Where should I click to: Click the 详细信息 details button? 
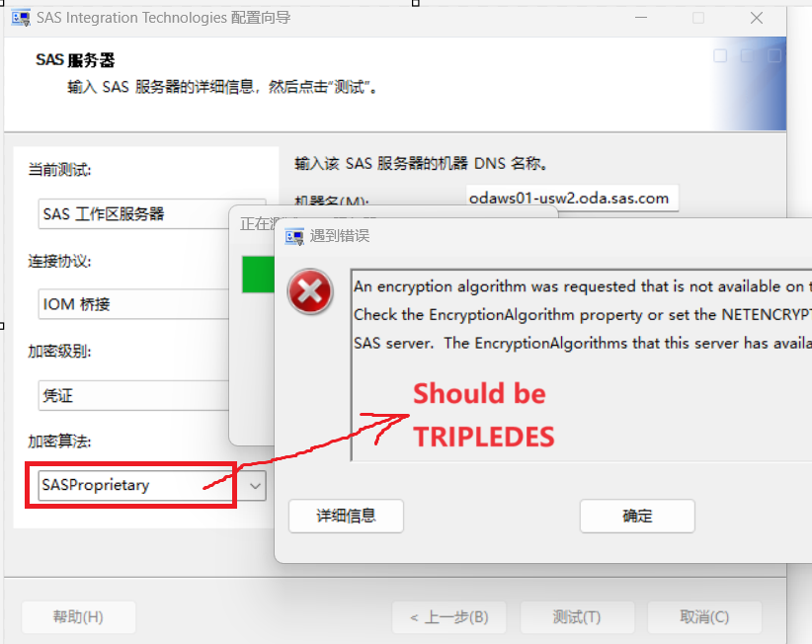pyautogui.click(x=346, y=516)
